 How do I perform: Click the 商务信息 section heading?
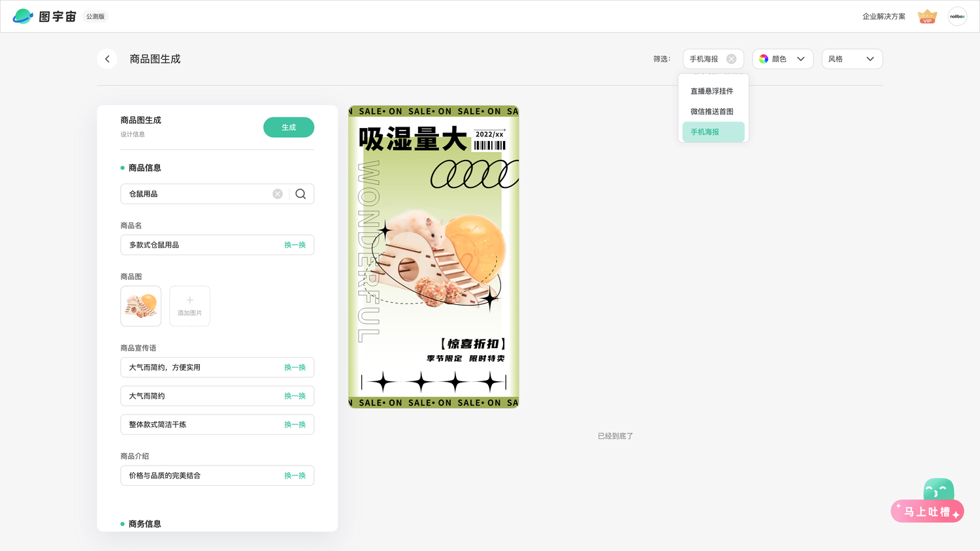click(x=144, y=524)
